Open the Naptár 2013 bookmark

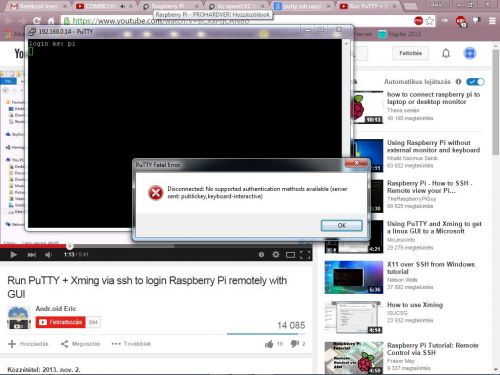pos(399,34)
